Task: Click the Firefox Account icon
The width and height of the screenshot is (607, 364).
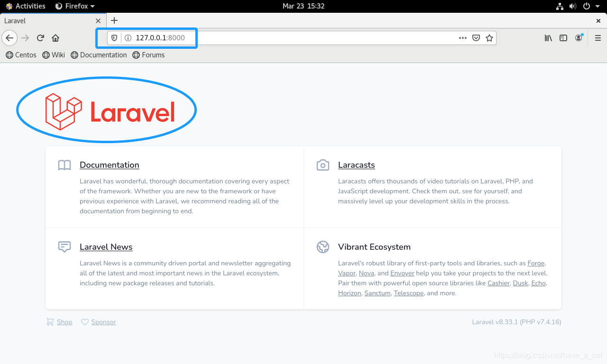Action: tap(579, 38)
